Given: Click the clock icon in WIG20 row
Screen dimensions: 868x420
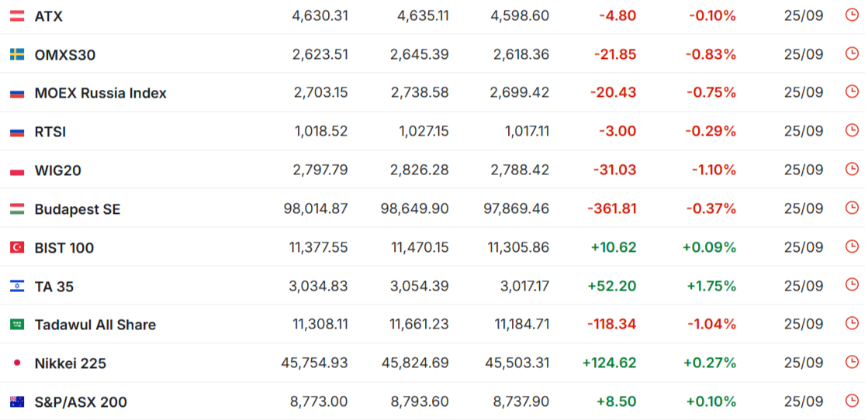Looking at the screenshot, I should (852, 170).
